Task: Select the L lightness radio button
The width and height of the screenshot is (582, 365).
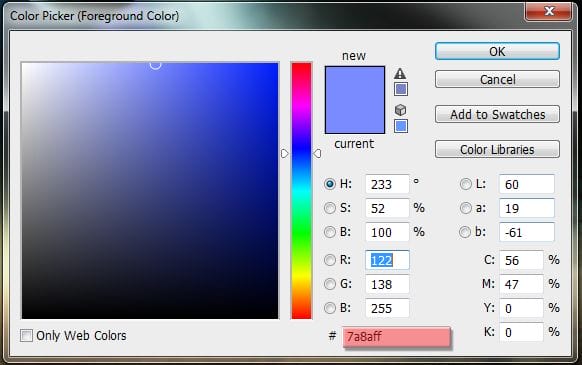Action: (465, 184)
